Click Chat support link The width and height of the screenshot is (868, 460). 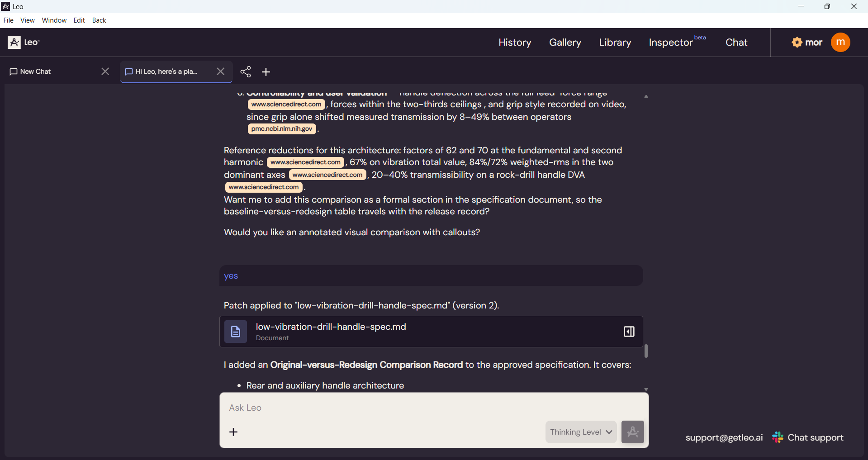(x=815, y=437)
